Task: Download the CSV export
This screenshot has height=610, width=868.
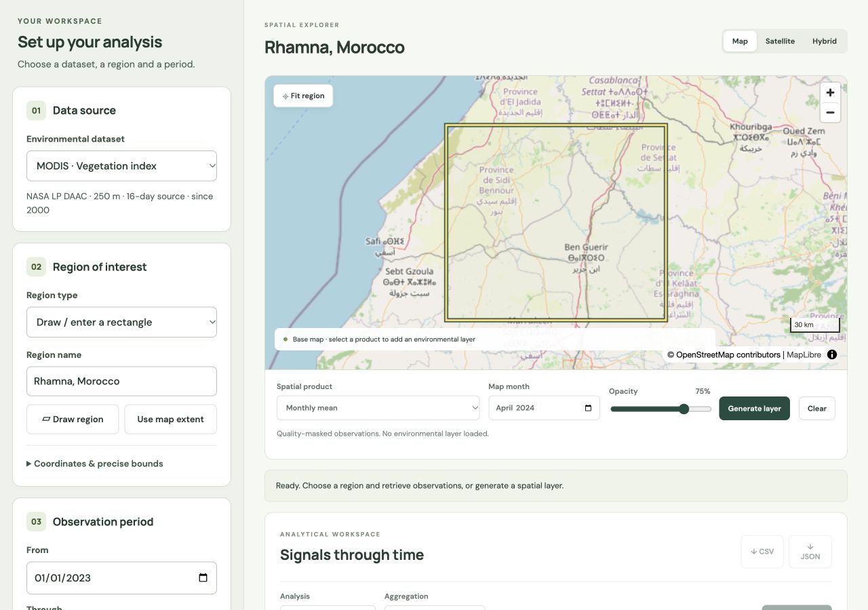Action: (x=762, y=552)
